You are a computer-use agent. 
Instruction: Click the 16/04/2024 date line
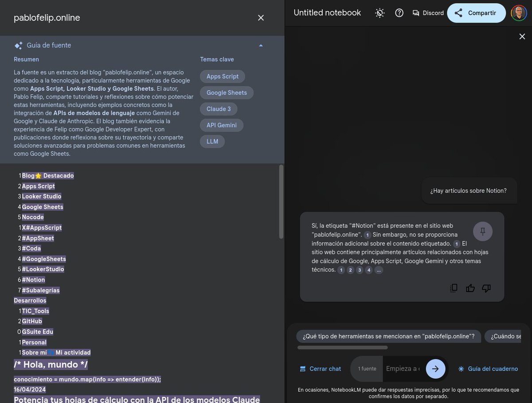(30, 390)
